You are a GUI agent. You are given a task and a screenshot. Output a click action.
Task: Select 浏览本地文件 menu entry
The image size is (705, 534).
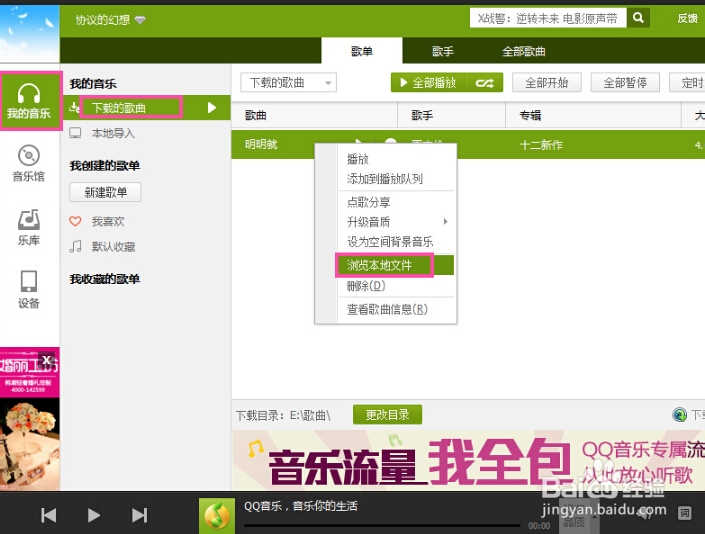[396, 265]
